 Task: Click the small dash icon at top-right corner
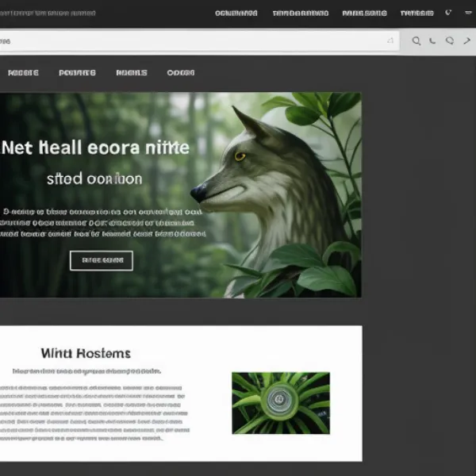(468, 13)
